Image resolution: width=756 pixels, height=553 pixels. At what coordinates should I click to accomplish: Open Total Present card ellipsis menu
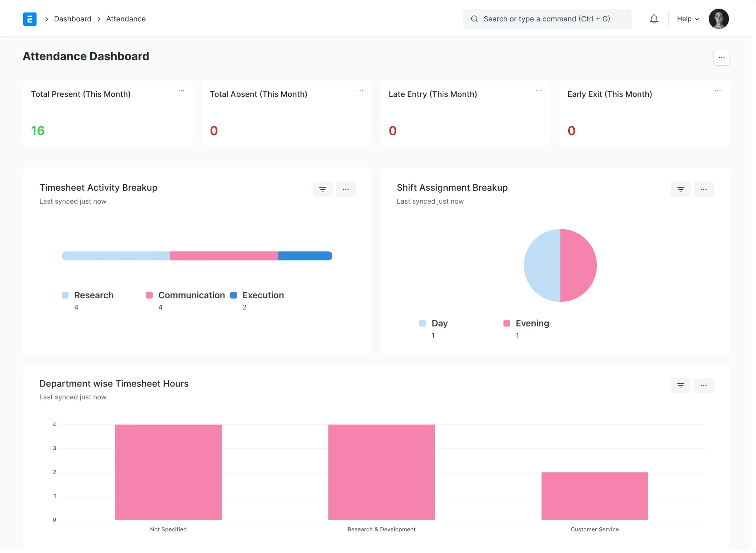tap(181, 91)
